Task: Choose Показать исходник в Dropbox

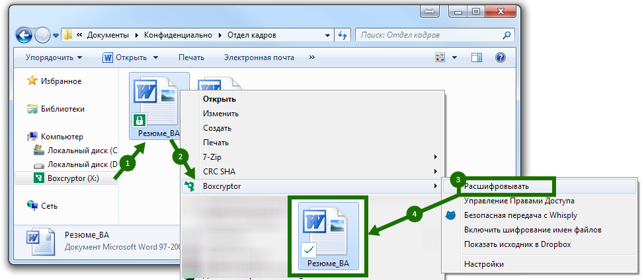Action: 540,244
